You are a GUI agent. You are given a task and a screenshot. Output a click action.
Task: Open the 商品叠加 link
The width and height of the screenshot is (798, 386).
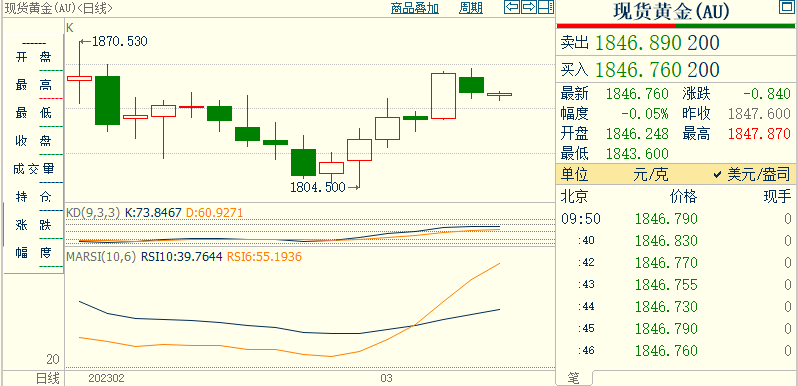tap(415, 8)
